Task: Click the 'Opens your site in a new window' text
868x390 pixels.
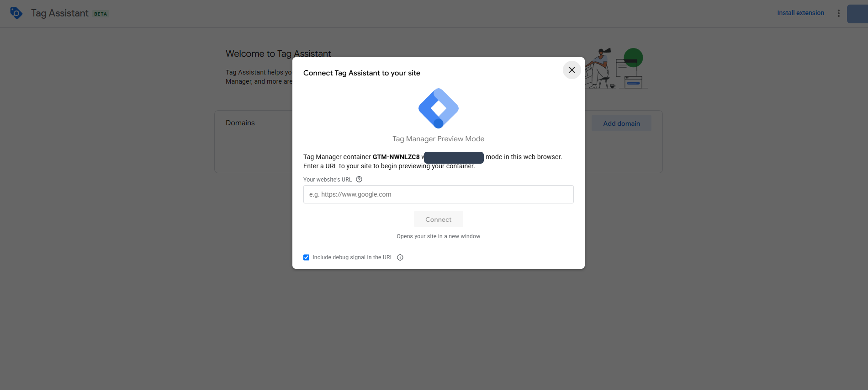Action: click(x=438, y=236)
